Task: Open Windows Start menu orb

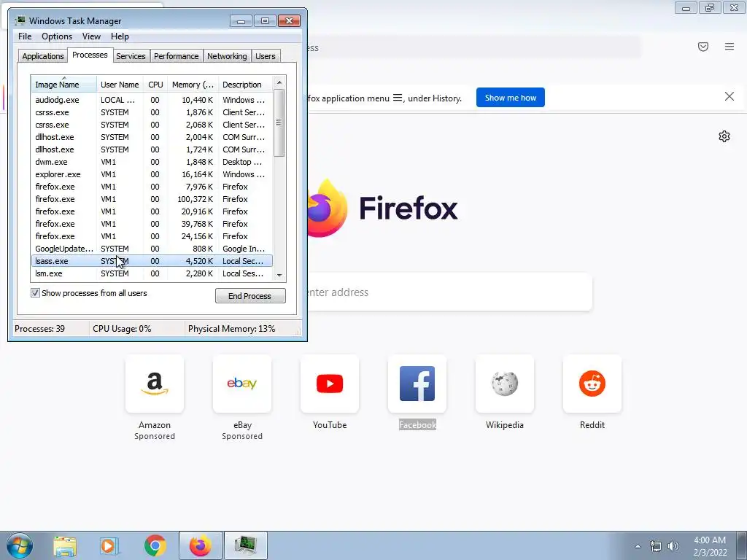Action: (x=20, y=545)
